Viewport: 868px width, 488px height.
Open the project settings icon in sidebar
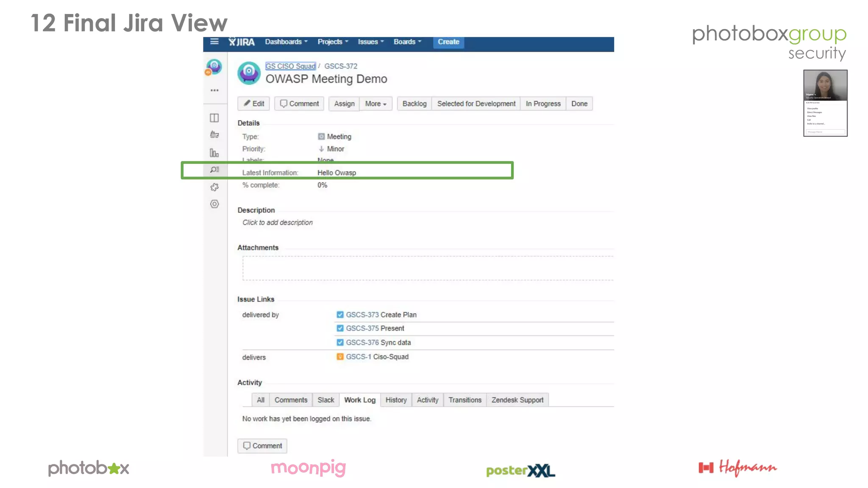(x=214, y=204)
